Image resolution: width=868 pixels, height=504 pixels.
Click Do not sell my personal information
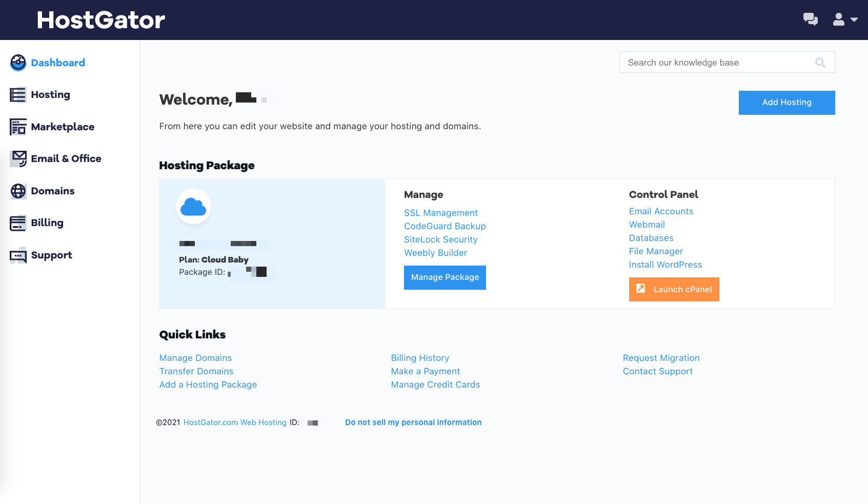(413, 422)
